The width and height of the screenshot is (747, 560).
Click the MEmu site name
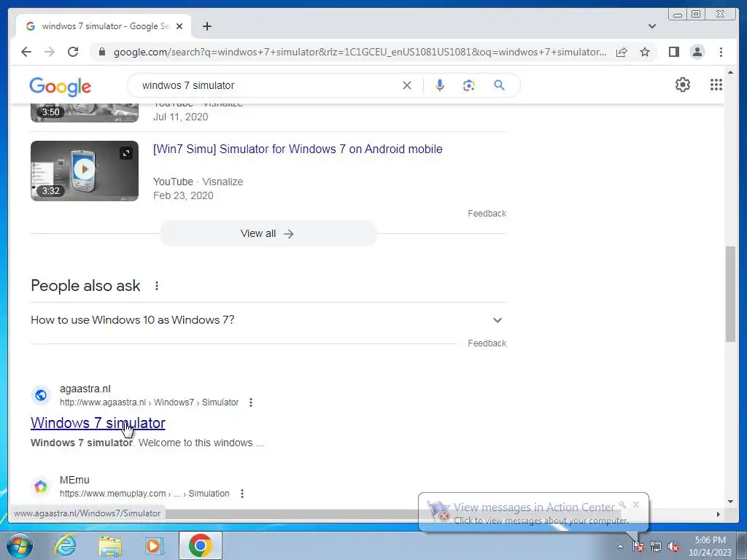(74, 480)
